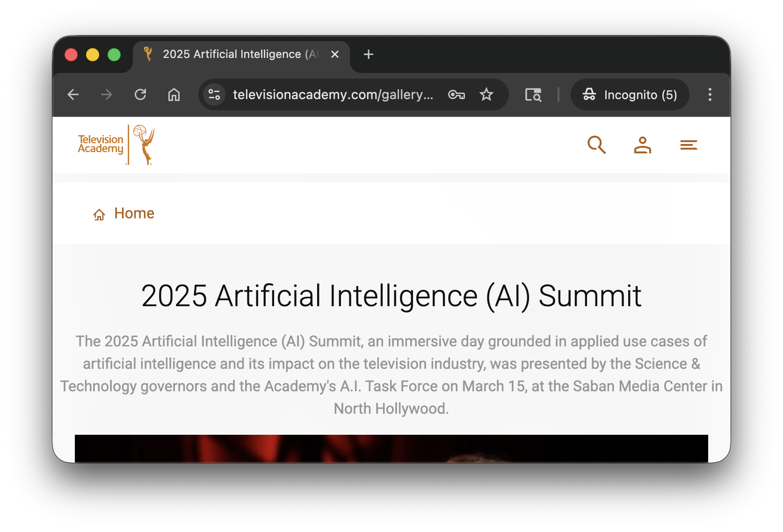Bookmark this page with the star

pyautogui.click(x=486, y=94)
